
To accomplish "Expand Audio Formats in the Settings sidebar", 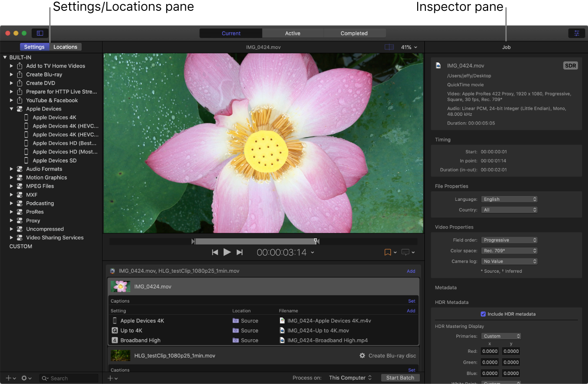I will click(11, 169).
